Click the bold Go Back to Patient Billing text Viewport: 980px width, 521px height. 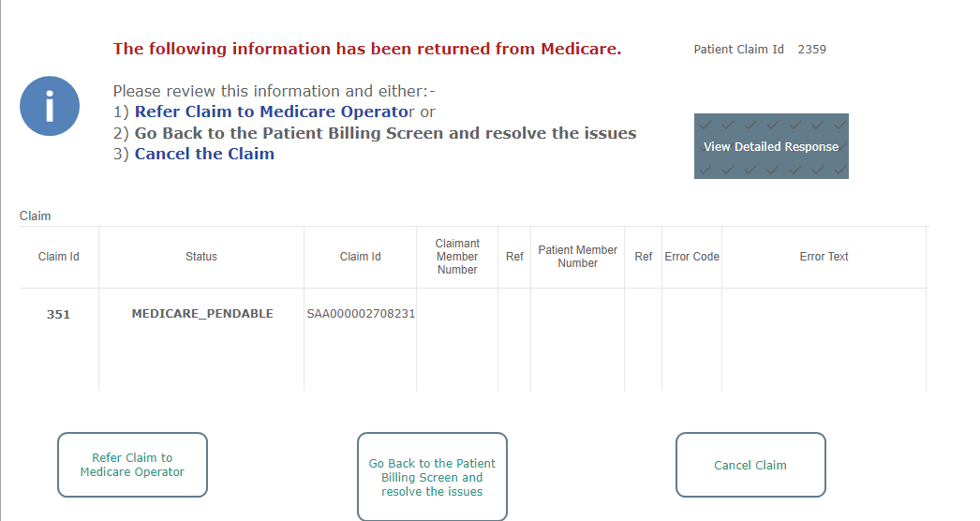point(386,133)
